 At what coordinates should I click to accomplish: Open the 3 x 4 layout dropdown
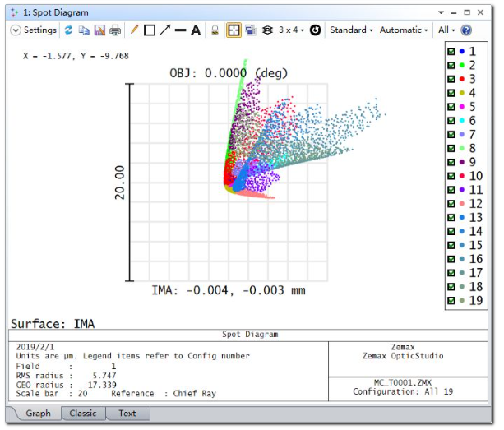click(291, 30)
